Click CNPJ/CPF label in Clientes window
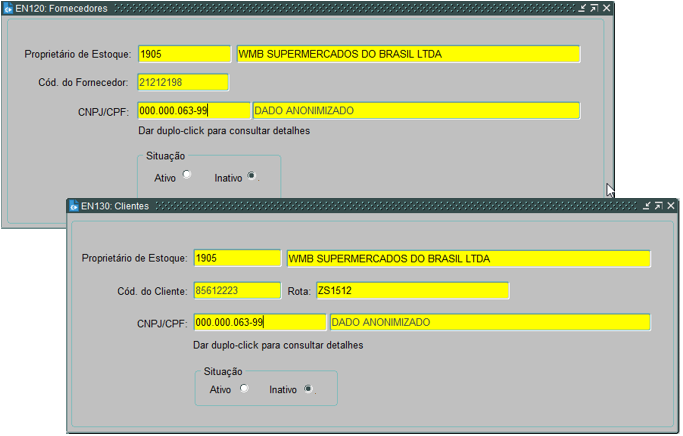Viewport: 683px width, 436px height. (162, 324)
